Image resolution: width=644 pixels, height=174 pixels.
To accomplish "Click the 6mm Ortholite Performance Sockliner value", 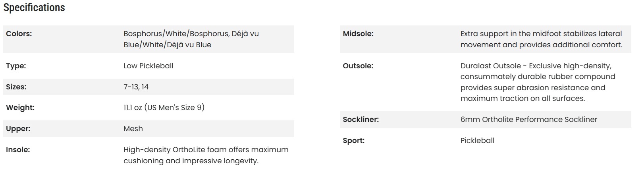I will pos(529,120).
